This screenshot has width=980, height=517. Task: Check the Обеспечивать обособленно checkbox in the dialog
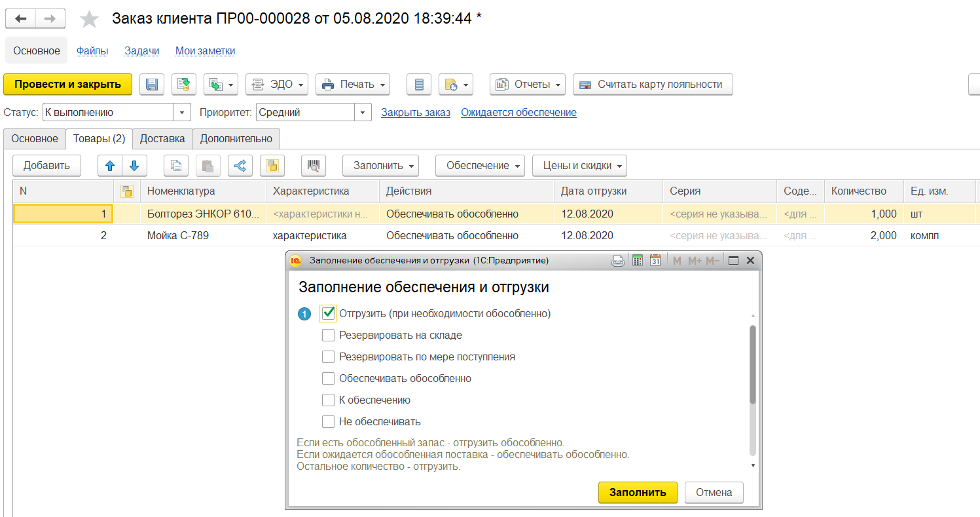coord(328,379)
